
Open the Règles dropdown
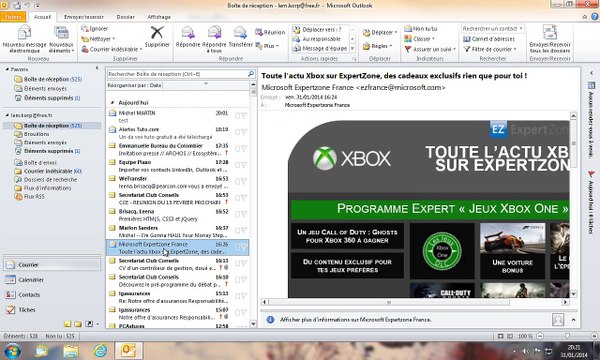click(x=377, y=46)
